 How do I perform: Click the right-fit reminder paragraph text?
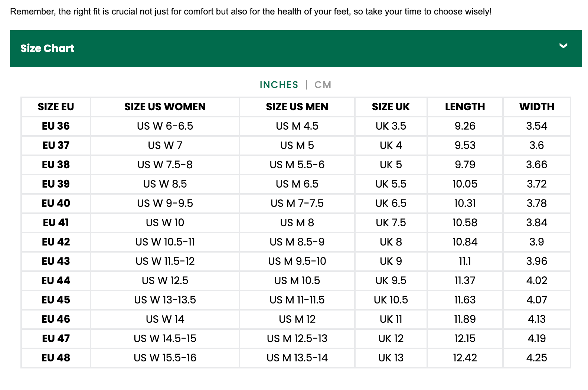pyautogui.click(x=251, y=12)
